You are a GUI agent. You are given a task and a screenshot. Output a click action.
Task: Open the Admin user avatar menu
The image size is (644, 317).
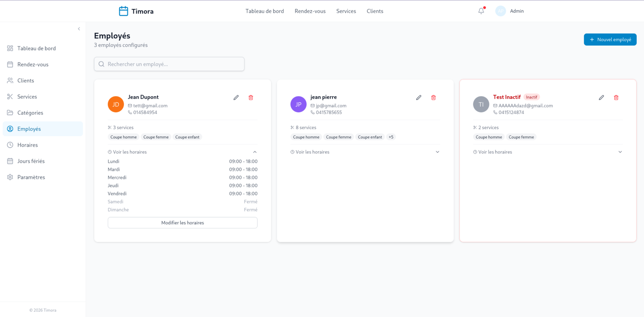(500, 11)
